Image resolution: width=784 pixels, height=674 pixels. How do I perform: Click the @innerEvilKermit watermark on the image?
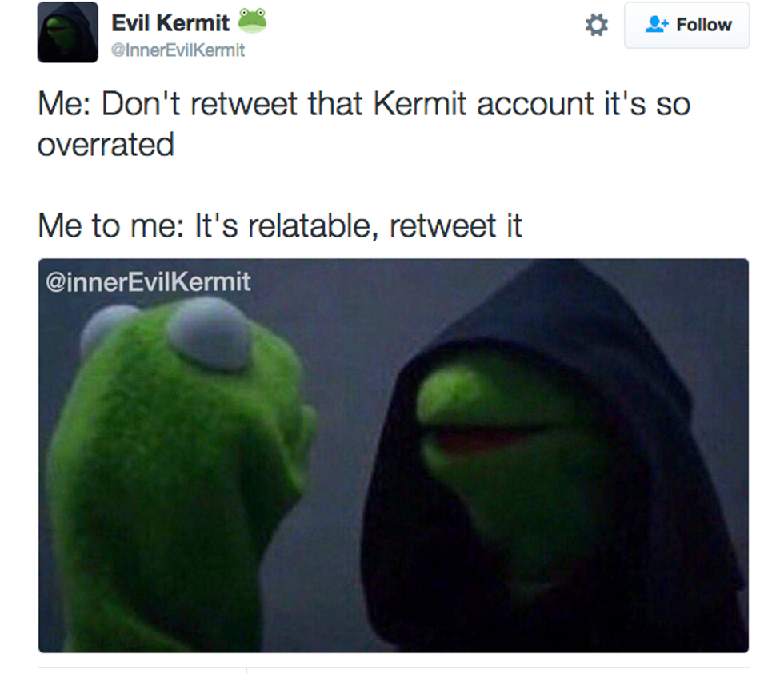point(149,281)
